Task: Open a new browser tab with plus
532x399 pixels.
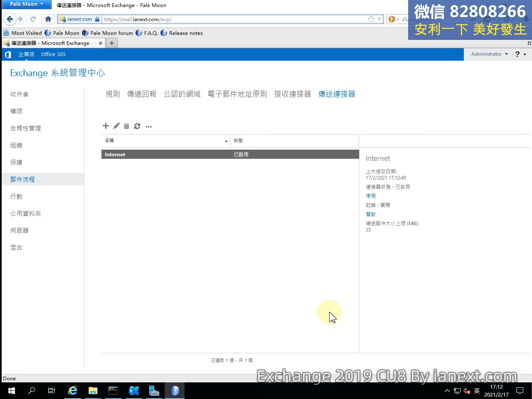Action: [112, 43]
